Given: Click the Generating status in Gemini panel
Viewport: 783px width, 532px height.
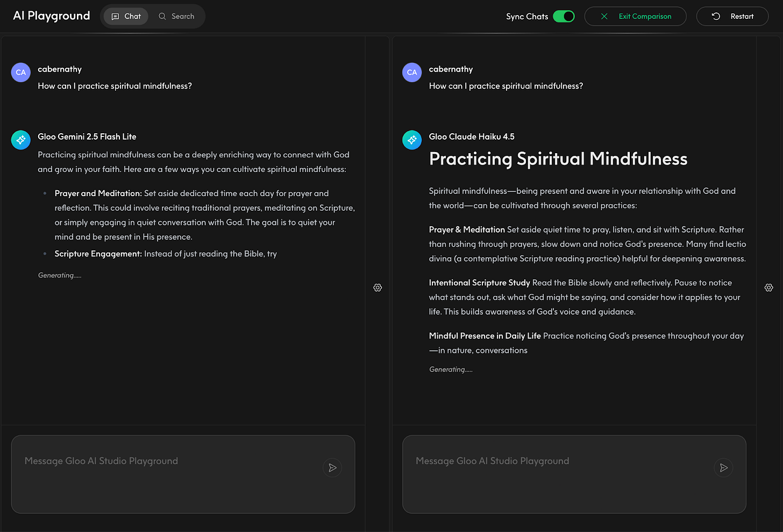Looking at the screenshot, I should click(60, 275).
